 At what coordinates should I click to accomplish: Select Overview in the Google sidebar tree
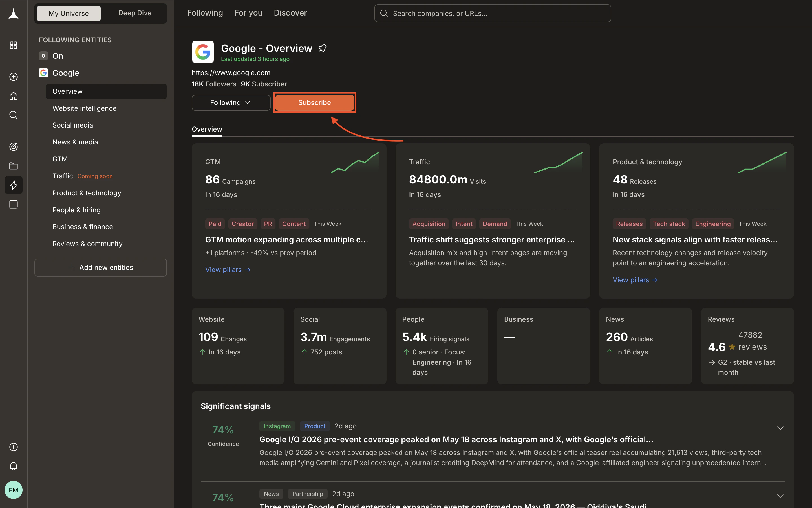click(x=106, y=91)
